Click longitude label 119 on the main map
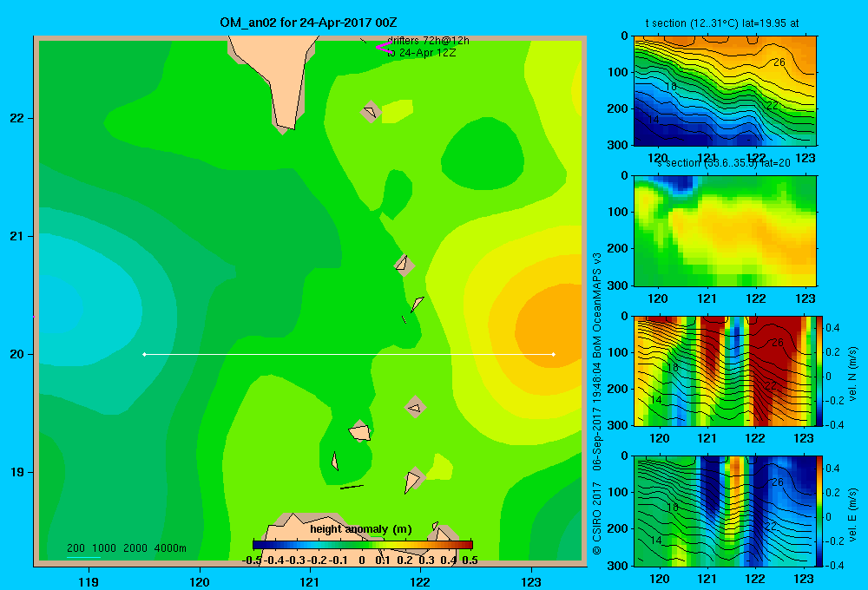This screenshot has height=590, width=868. (89, 581)
